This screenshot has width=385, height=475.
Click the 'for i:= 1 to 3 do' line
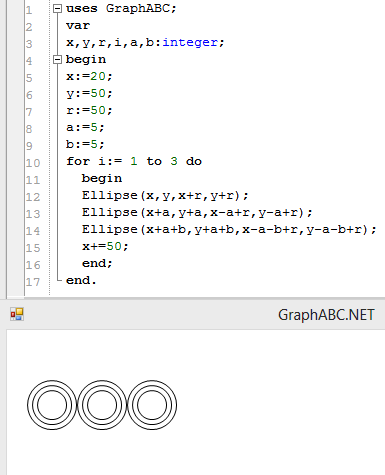(x=134, y=162)
